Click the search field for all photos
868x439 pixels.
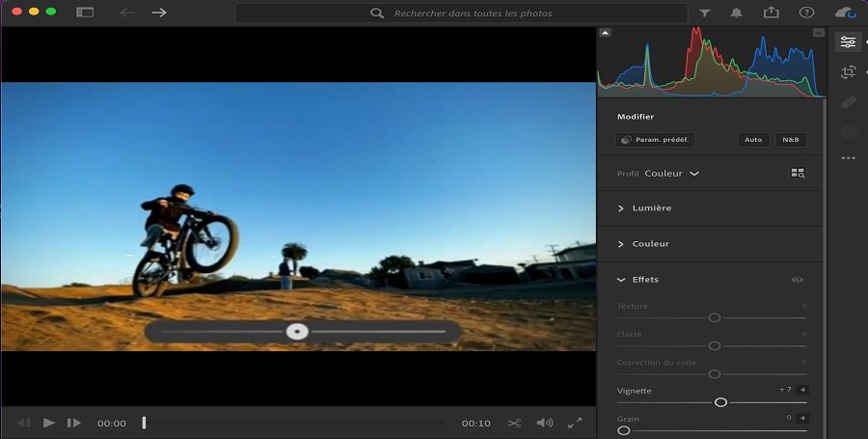pos(461,14)
